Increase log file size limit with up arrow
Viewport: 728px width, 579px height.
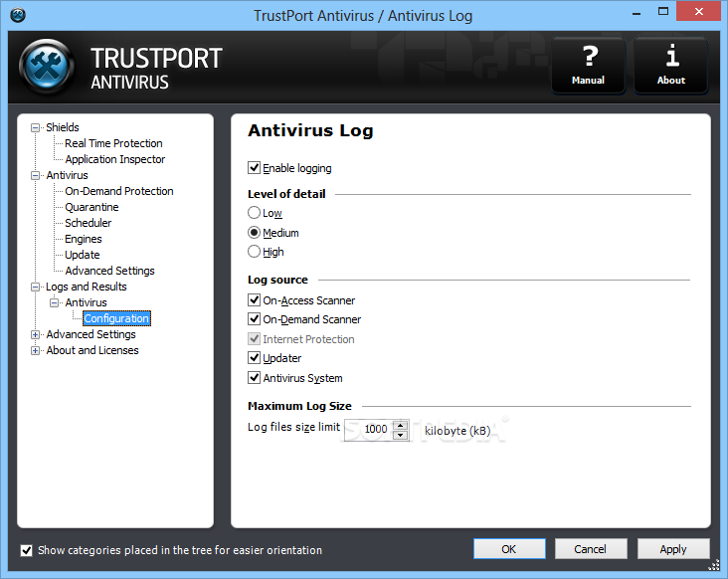pyautogui.click(x=400, y=425)
